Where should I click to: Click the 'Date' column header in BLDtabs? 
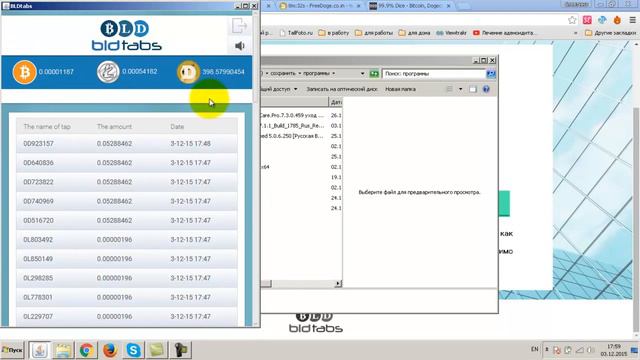tap(177, 127)
